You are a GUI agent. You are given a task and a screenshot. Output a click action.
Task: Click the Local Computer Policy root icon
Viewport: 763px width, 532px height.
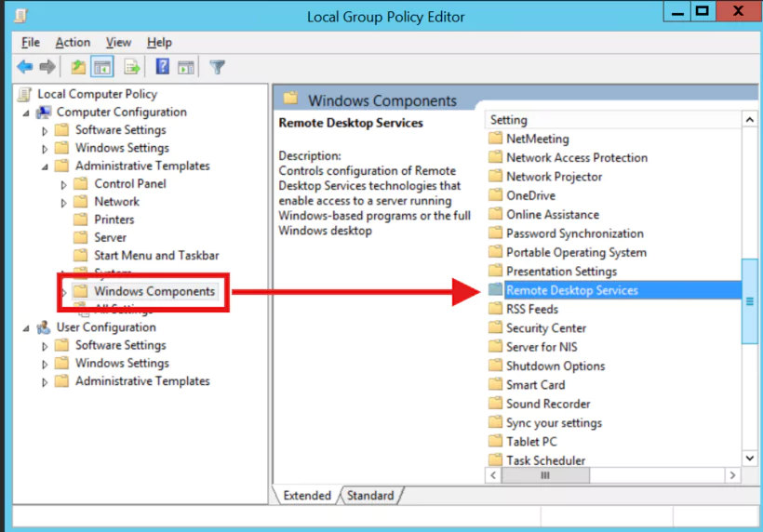24,94
